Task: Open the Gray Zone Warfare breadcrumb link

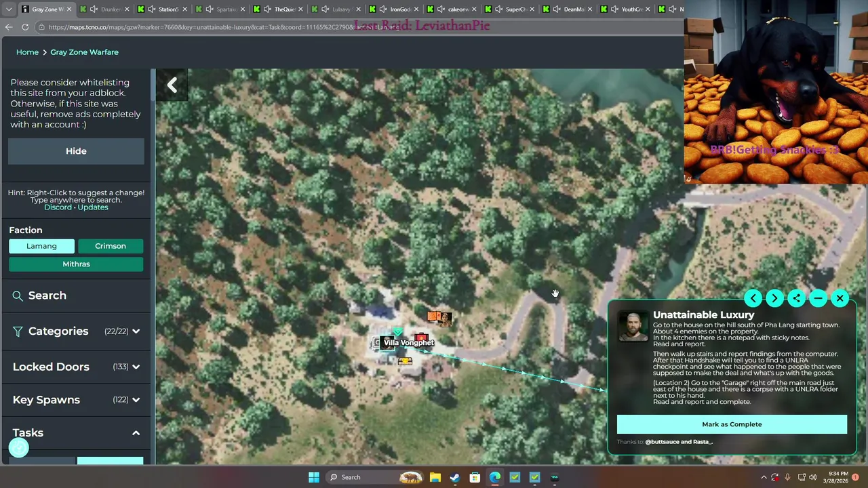Action: pos(84,52)
